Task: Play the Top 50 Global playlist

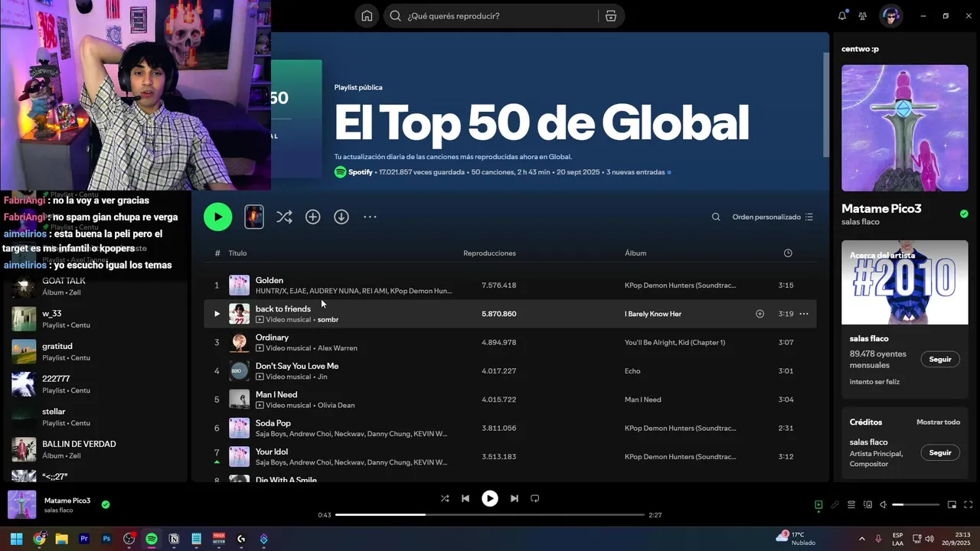Action: (218, 217)
